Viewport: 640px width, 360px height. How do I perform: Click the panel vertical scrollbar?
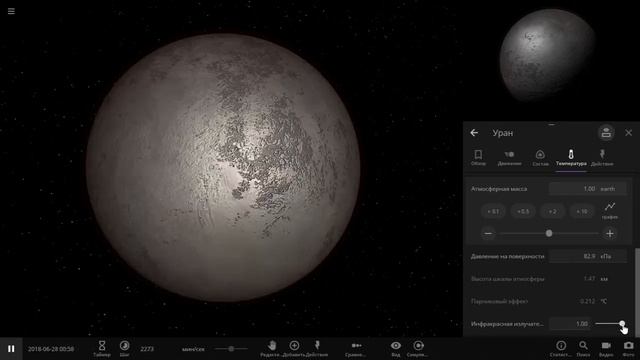[637, 291]
